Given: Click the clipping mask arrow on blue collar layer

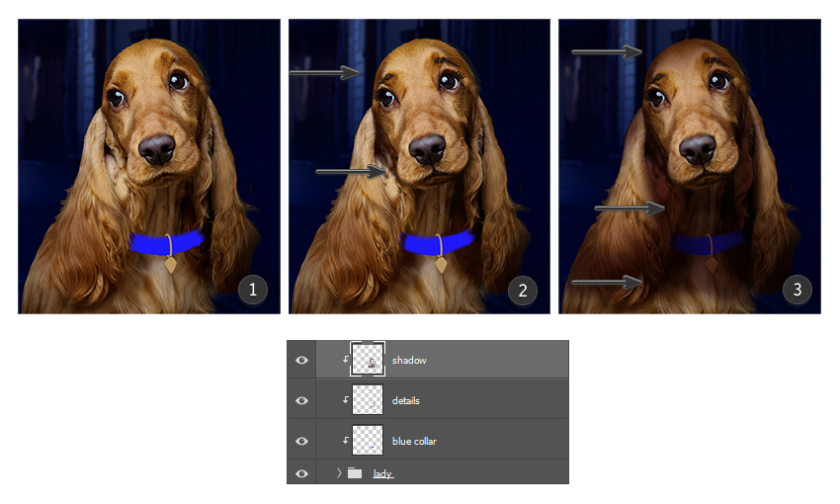Looking at the screenshot, I should pos(346,441).
